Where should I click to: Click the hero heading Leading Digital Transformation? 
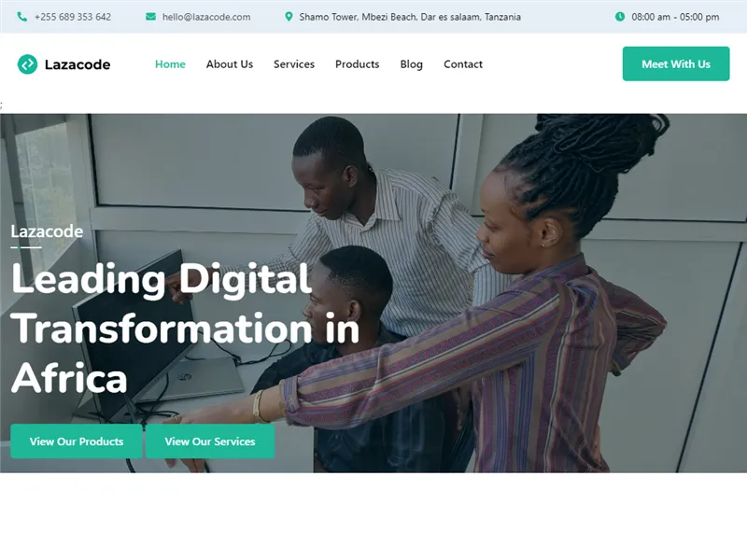tap(185, 329)
